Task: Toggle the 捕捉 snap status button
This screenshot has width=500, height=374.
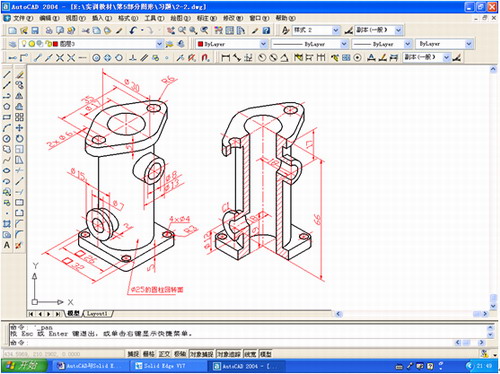Action: (x=133, y=354)
